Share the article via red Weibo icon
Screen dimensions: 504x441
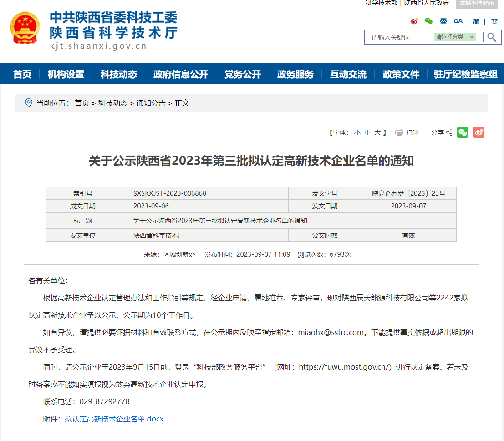point(479,132)
